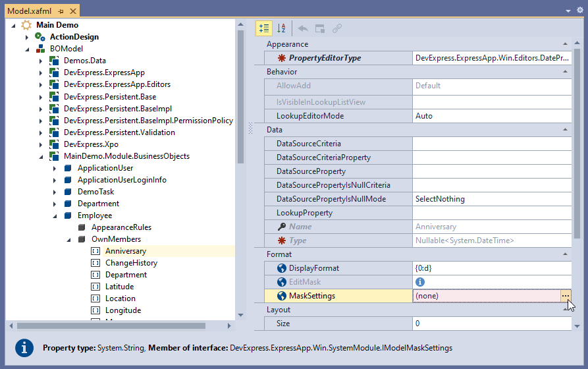Select the Longitude member

tap(123, 310)
